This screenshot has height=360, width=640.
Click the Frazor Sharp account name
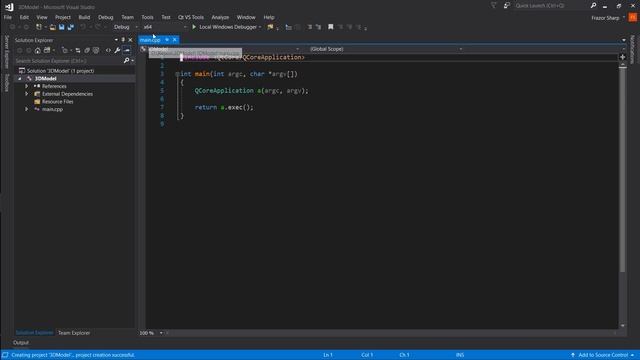pos(605,18)
